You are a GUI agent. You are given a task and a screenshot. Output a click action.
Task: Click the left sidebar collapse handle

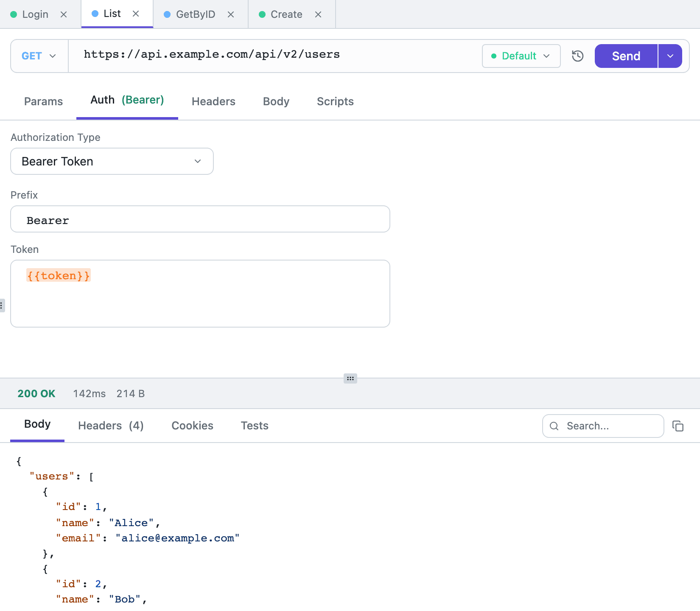click(2, 305)
